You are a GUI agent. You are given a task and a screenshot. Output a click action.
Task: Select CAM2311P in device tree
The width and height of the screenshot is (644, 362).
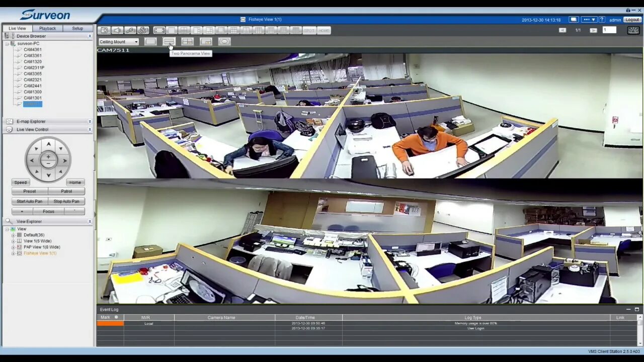[x=34, y=68]
